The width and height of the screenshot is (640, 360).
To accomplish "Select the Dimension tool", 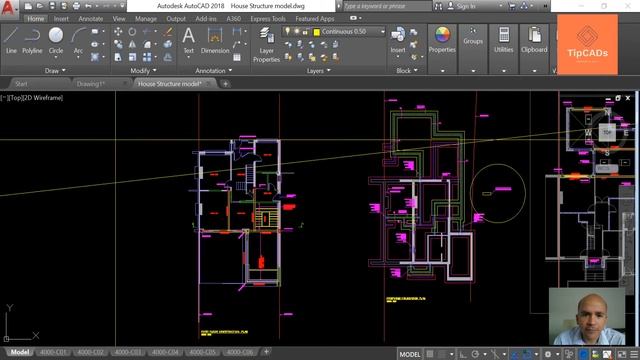I will 215,40.
